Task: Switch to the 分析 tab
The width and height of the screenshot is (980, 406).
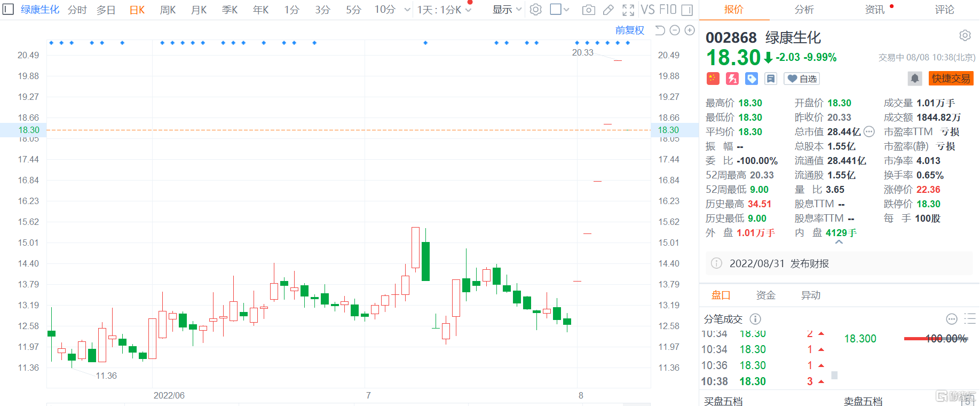Action: (x=804, y=10)
